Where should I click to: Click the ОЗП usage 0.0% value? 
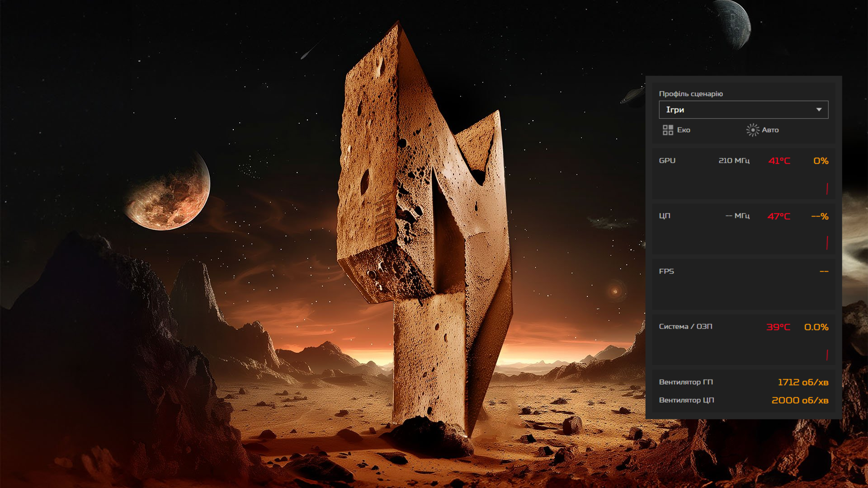[x=816, y=327]
